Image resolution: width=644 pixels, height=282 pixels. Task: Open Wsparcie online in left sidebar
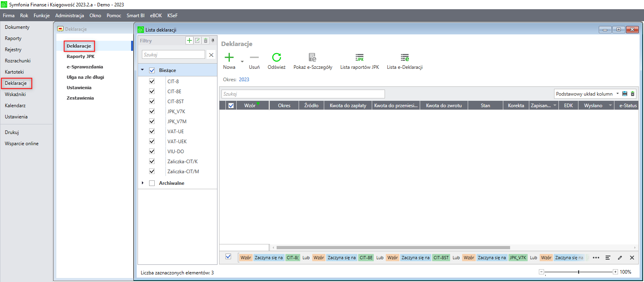(x=22, y=144)
